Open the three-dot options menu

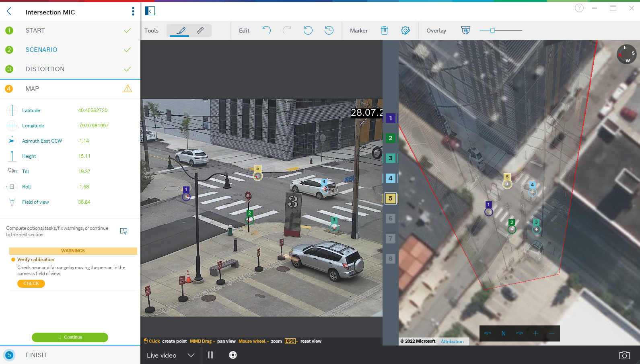133,12
